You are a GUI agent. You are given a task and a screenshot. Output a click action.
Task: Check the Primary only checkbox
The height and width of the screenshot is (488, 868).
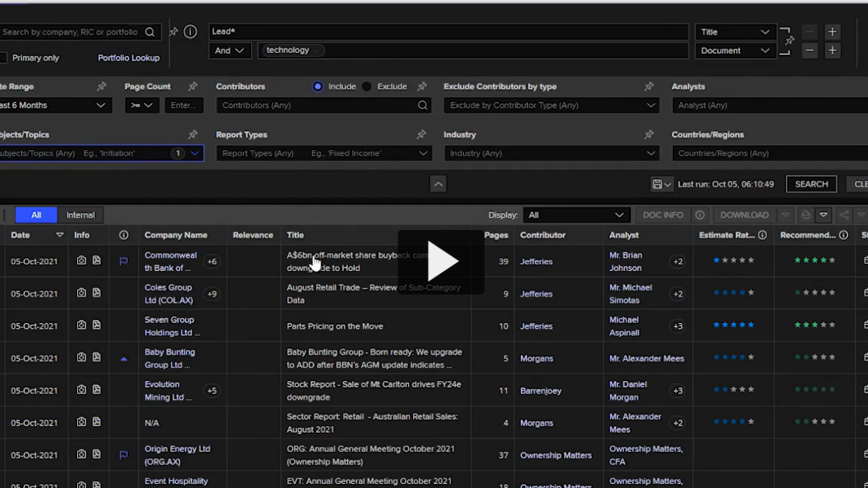3,58
